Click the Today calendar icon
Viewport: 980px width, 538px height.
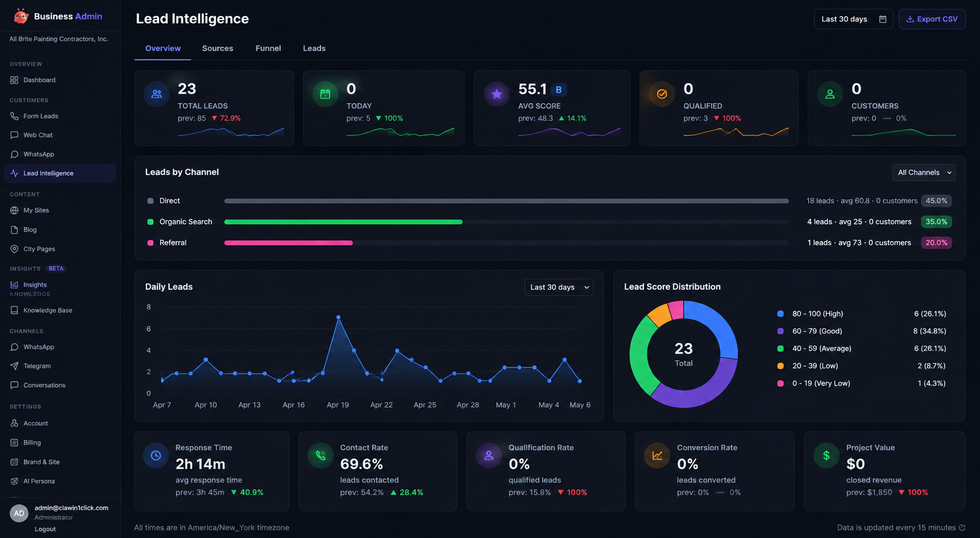pyautogui.click(x=325, y=94)
